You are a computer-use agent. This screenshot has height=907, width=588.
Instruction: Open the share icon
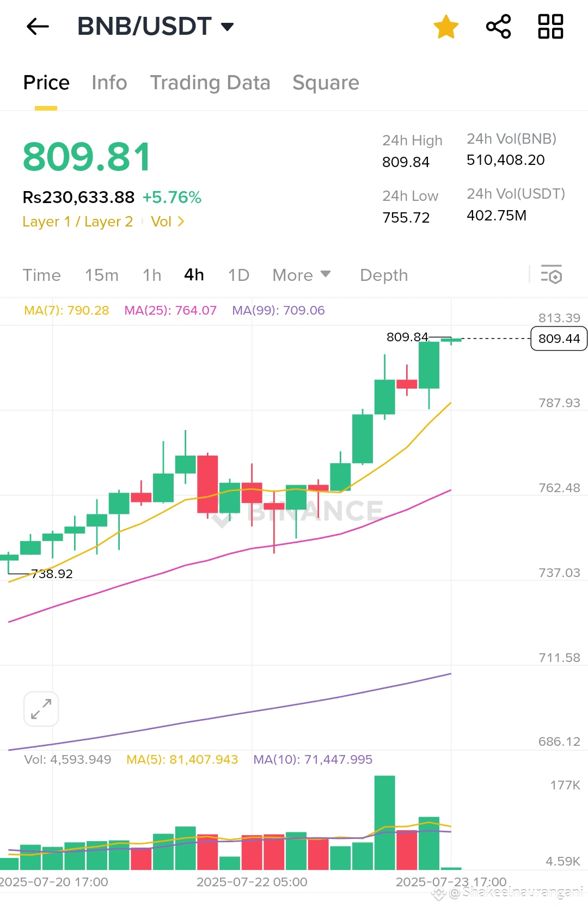click(498, 27)
